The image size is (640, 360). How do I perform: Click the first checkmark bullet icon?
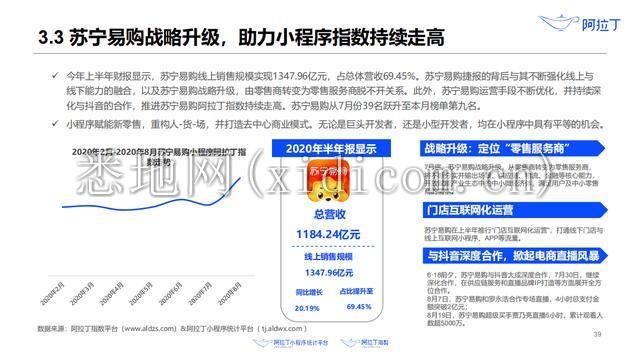click(55, 76)
